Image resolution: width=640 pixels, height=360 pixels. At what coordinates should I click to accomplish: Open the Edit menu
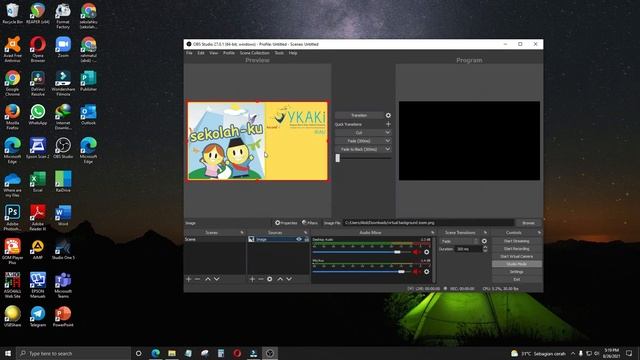pos(201,53)
